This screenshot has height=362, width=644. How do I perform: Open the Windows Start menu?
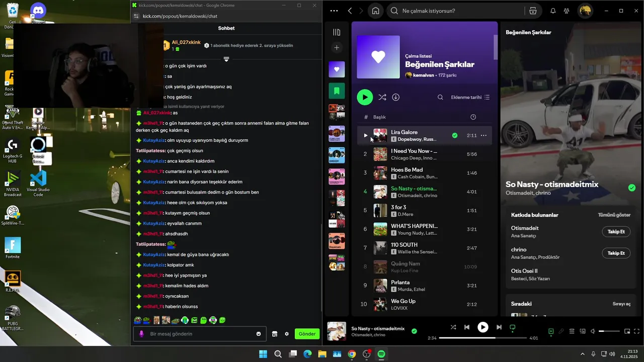coord(263,354)
